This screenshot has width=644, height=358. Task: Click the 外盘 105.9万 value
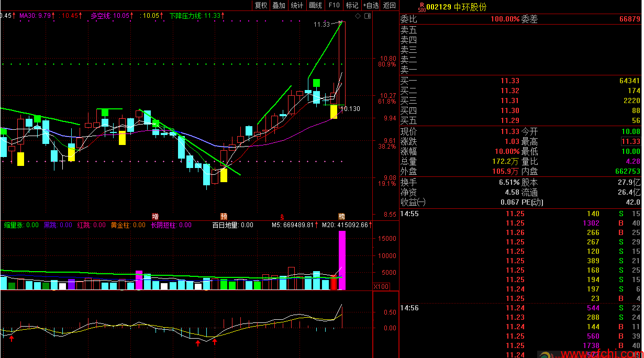pos(506,171)
